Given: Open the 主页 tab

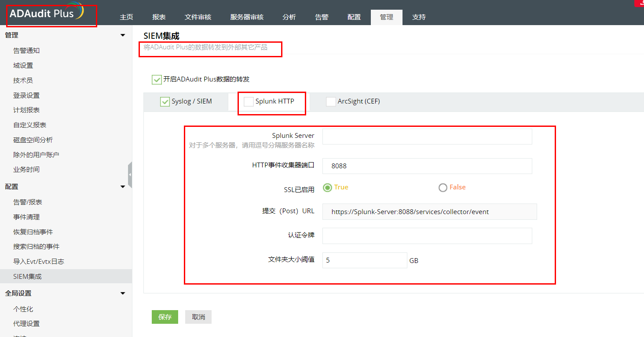Looking at the screenshot, I should click(x=126, y=17).
